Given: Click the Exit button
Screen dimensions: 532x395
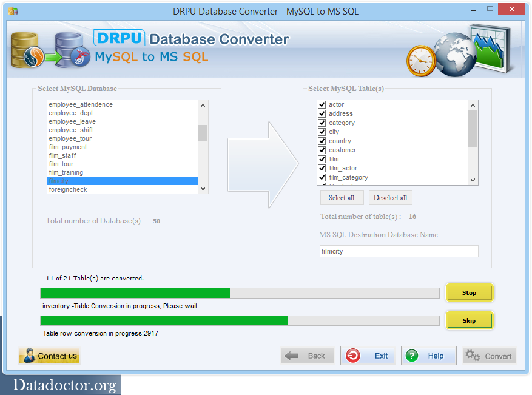Looking at the screenshot, I should coord(368,356).
